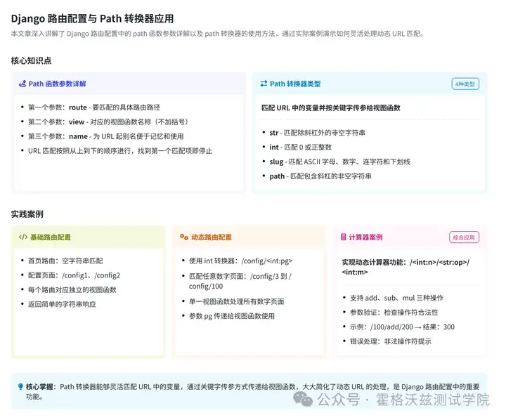Click 错误处理：非法操作符提示

pyautogui.click(x=391, y=341)
